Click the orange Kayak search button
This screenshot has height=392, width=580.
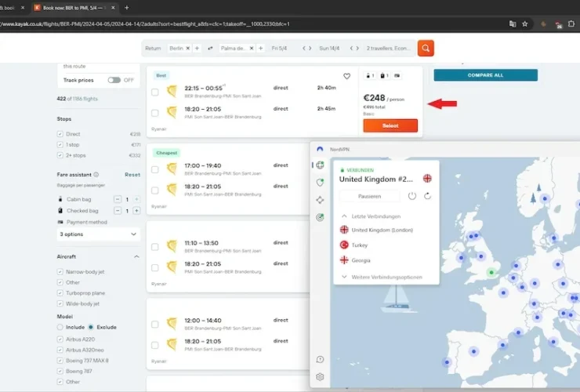pos(426,49)
